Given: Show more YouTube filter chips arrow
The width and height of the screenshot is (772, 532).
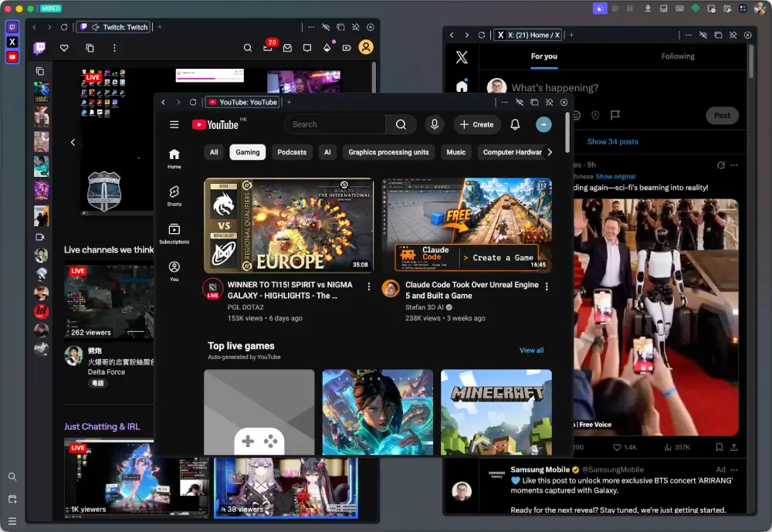Looking at the screenshot, I should [x=550, y=152].
